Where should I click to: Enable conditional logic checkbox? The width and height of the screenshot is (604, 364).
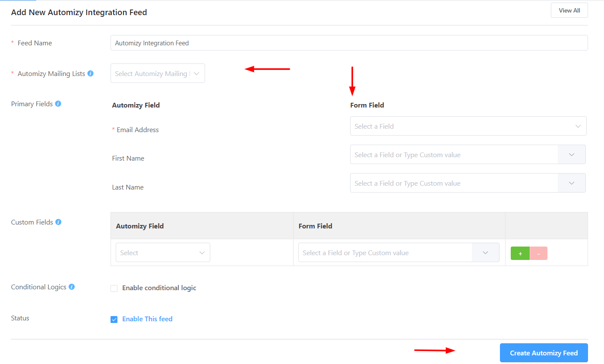114,288
